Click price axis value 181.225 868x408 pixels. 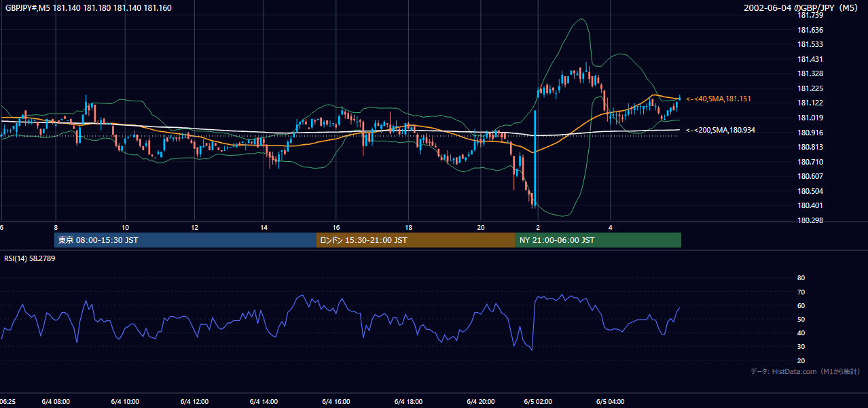810,88
